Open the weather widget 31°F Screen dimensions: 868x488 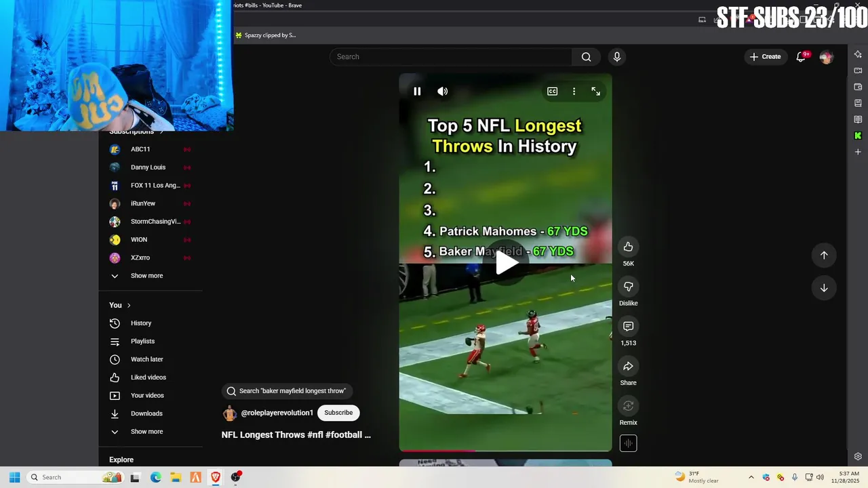(x=696, y=477)
